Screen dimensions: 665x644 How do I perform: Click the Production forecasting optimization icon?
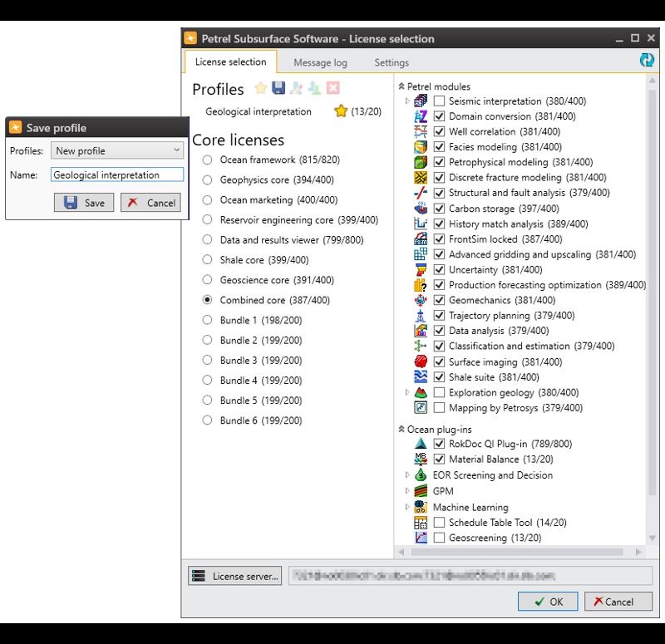point(421,284)
